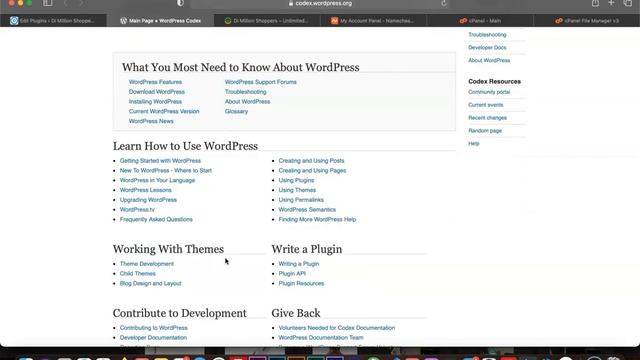Open About WordPress link in main box

pyautogui.click(x=247, y=102)
